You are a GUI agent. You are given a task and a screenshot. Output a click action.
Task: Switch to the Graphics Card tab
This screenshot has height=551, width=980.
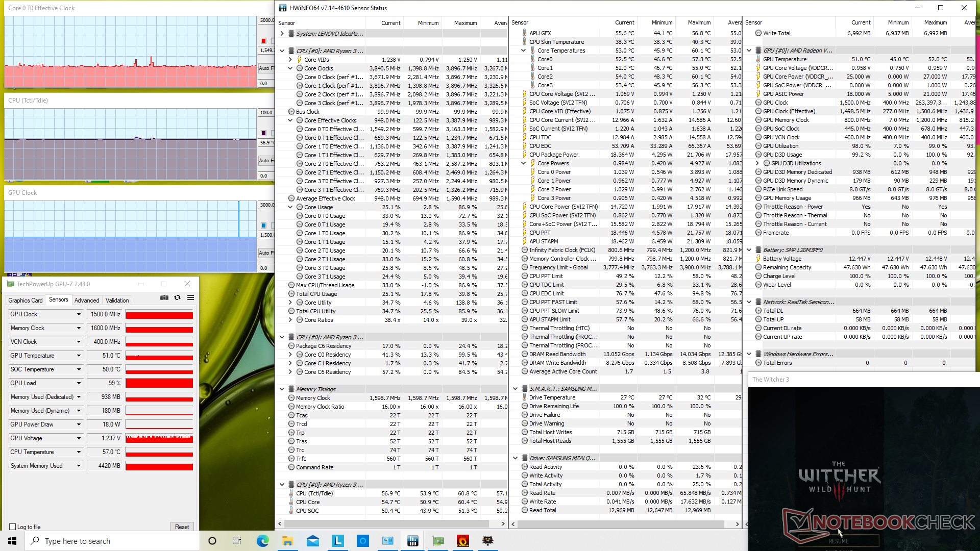pyautogui.click(x=26, y=300)
